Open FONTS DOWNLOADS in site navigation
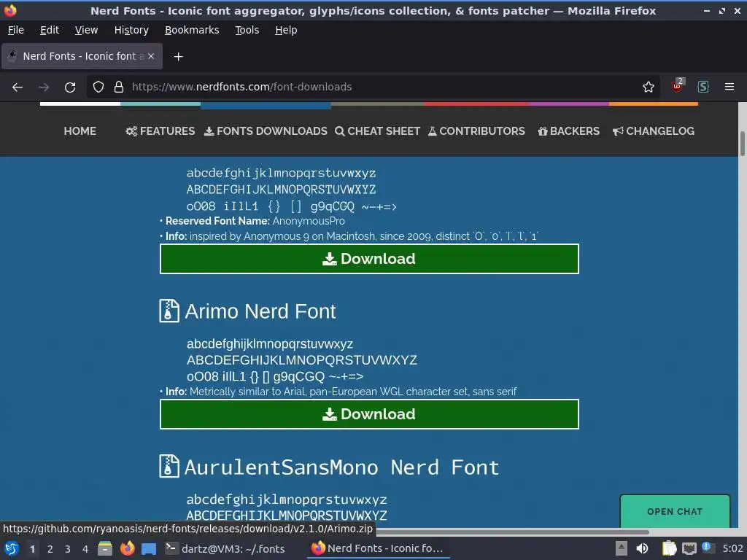Image resolution: width=747 pixels, height=560 pixels. [266, 131]
